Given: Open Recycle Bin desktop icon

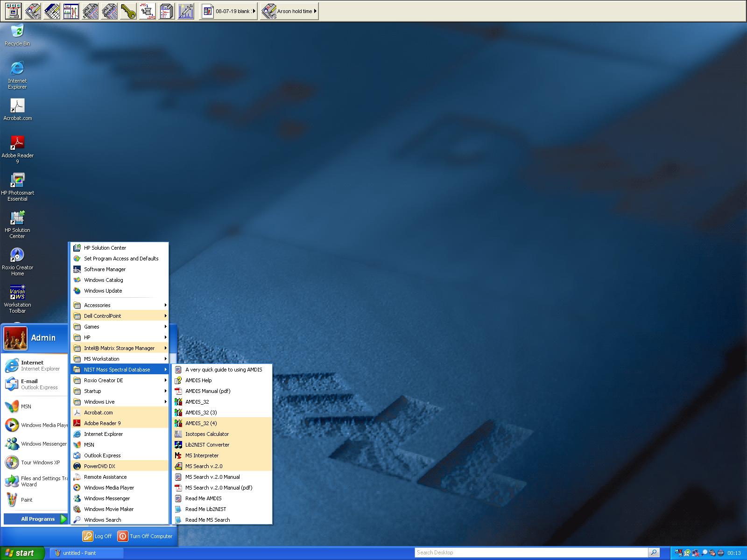Looking at the screenshot, I should [17, 35].
